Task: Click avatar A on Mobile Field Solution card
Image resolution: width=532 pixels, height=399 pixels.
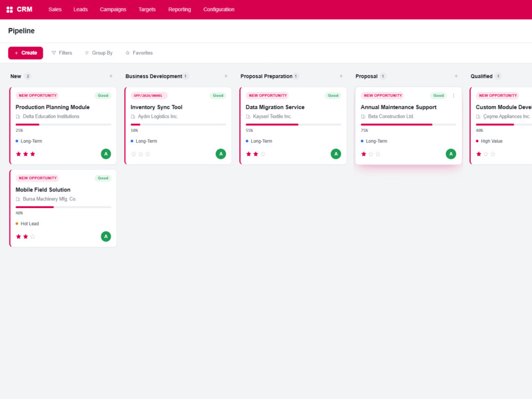Action: 106,237
